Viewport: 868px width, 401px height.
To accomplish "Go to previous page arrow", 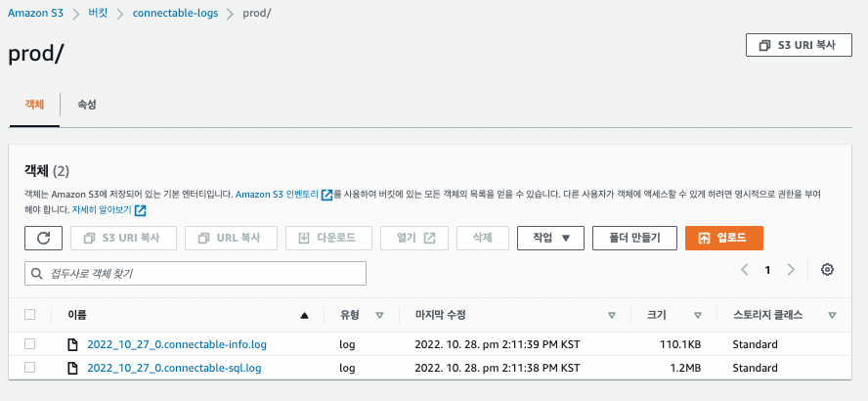I will [745, 270].
